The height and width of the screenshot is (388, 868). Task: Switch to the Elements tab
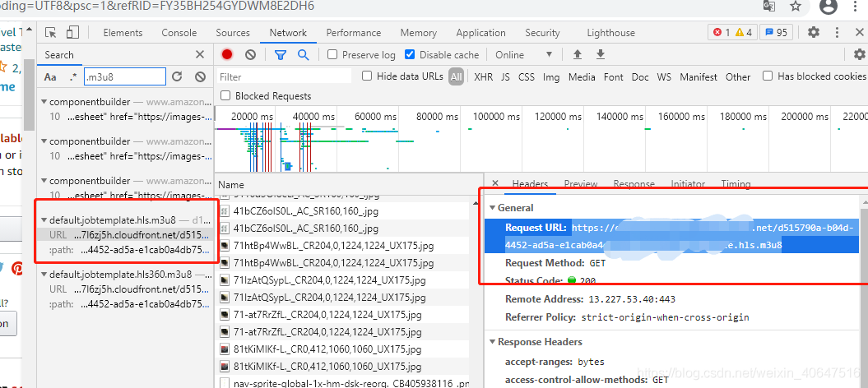point(123,33)
